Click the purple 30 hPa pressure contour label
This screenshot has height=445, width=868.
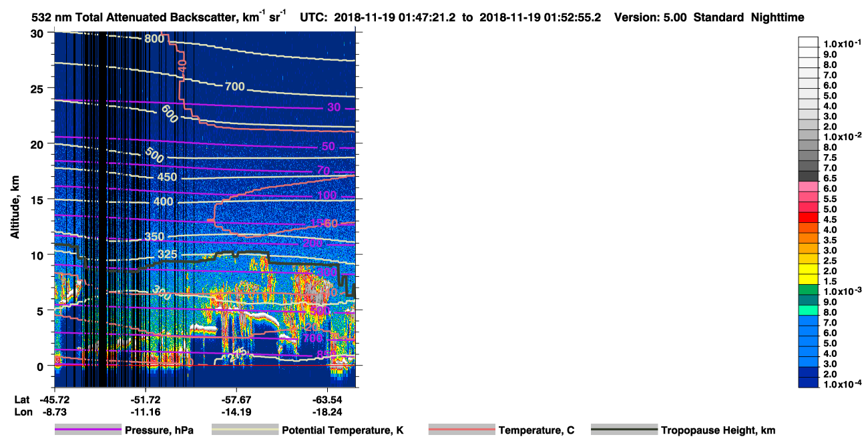tap(334, 108)
